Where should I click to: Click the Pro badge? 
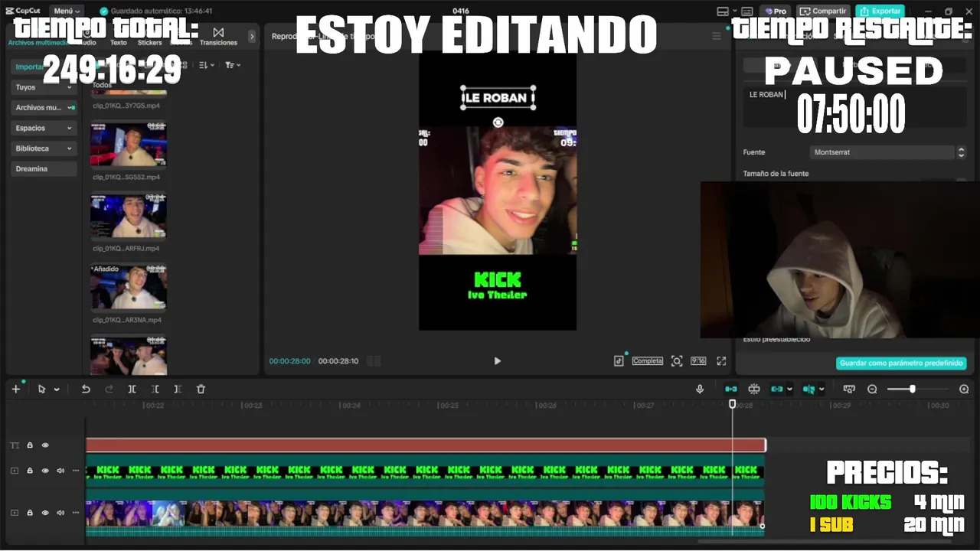click(776, 11)
